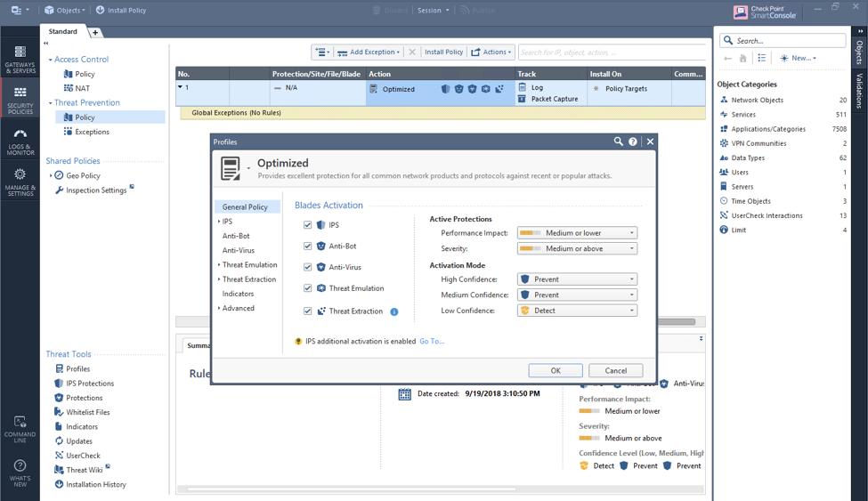868x501 pixels.
Task: Uncheck the Anti-Virus blade checkbox
Action: click(x=308, y=267)
